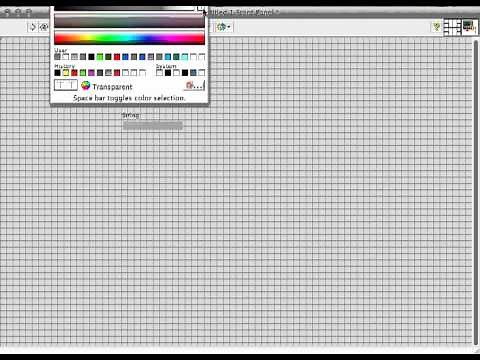The width and height of the screenshot is (480, 360).
Task: Select the cyan swatch in the User row
Action: [x=168, y=57]
